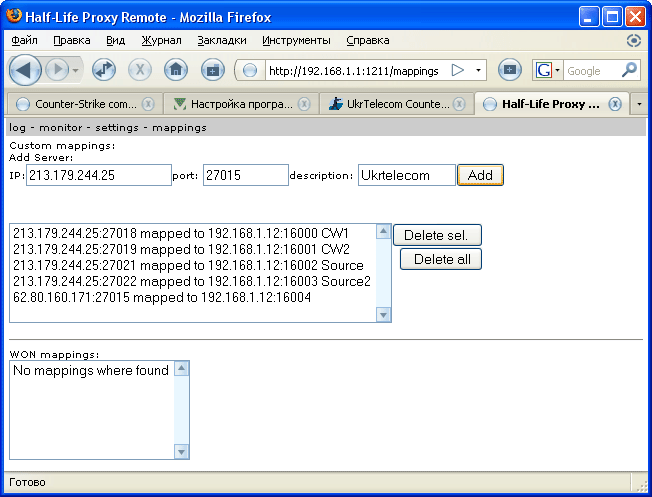Screen dimensions: 652x497
Task: Go to the Home page icon
Action: point(175,70)
